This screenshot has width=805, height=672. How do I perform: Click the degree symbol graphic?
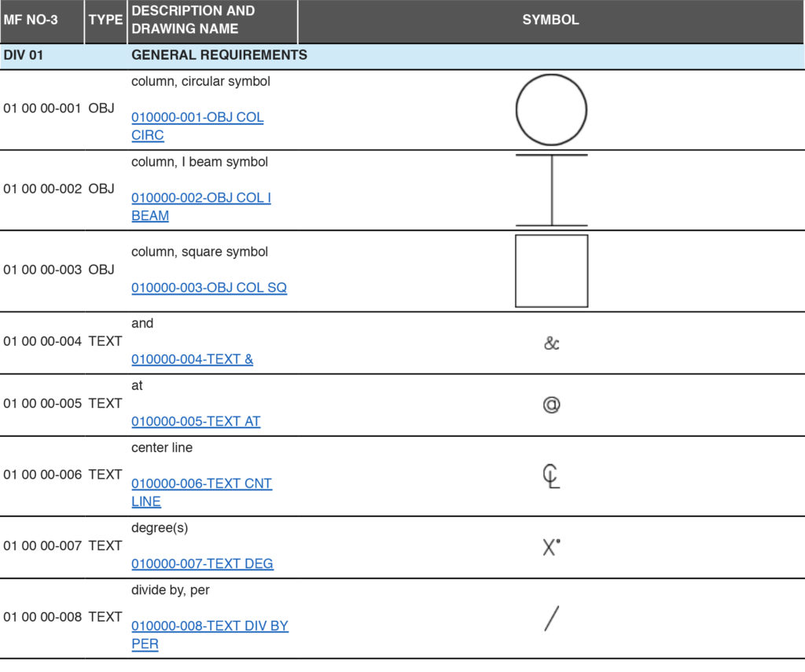(550, 545)
